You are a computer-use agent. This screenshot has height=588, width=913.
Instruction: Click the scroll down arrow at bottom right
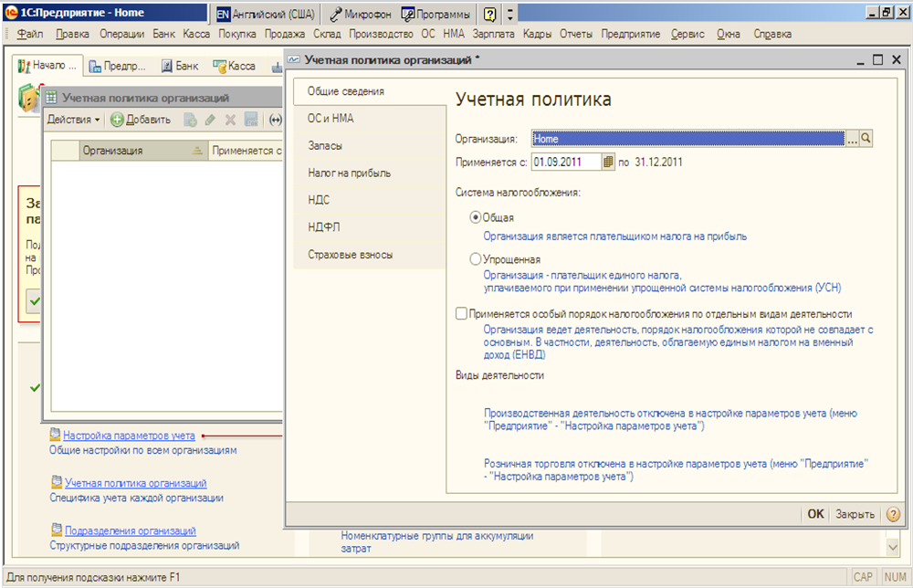point(892,547)
